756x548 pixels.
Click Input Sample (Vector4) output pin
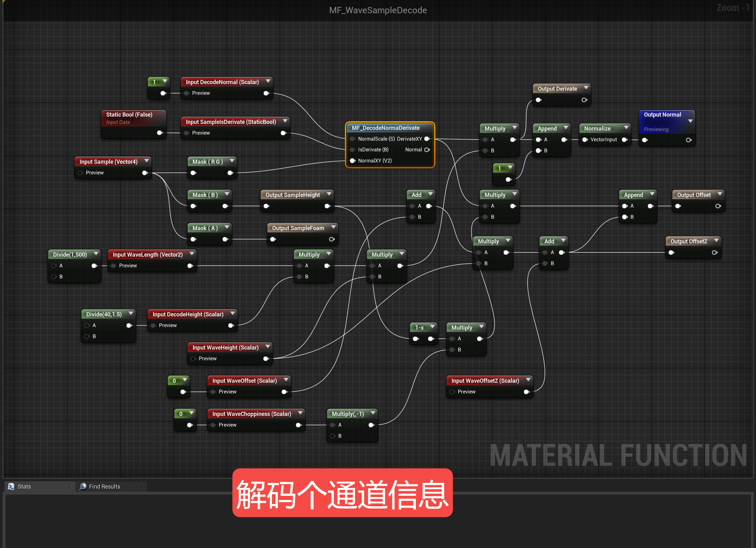pos(145,173)
